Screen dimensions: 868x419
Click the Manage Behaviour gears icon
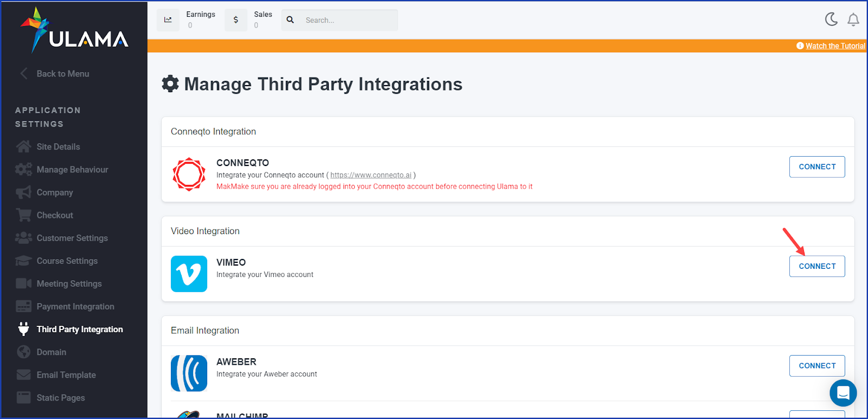point(23,169)
